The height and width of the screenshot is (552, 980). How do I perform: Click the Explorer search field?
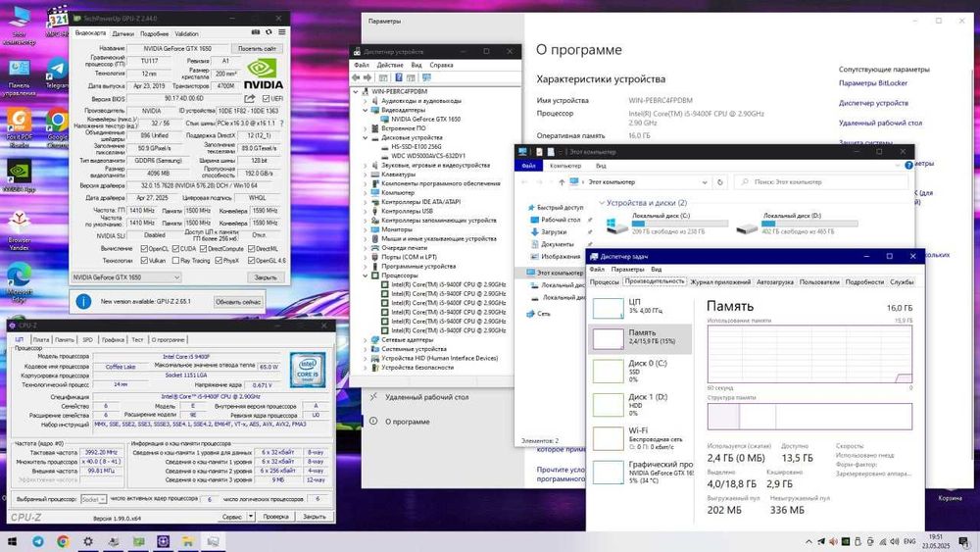pyautogui.click(x=820, y=182)
